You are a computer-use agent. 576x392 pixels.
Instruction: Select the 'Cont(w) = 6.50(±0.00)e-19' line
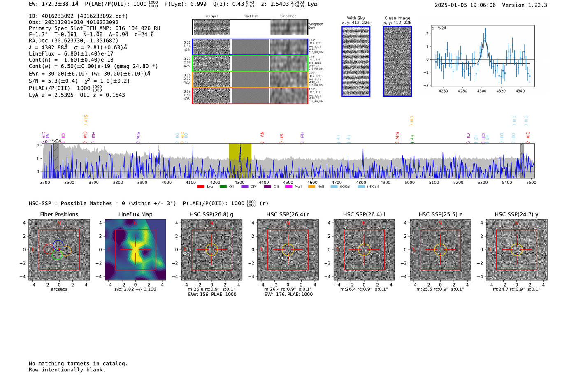93,66
